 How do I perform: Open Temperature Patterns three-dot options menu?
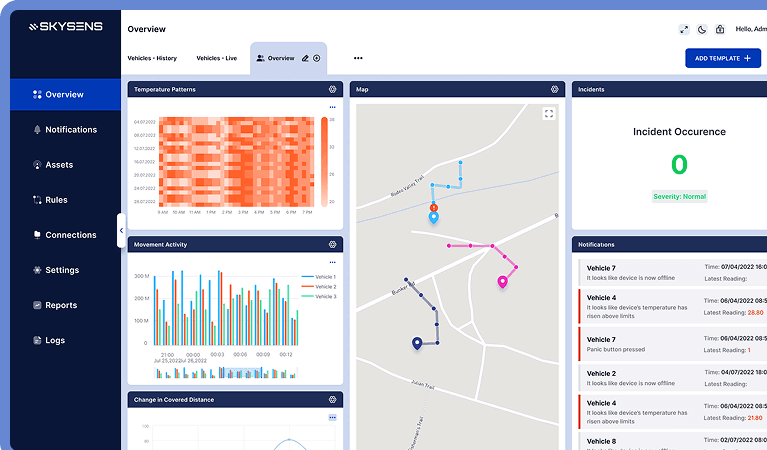(x=332, y=107)
